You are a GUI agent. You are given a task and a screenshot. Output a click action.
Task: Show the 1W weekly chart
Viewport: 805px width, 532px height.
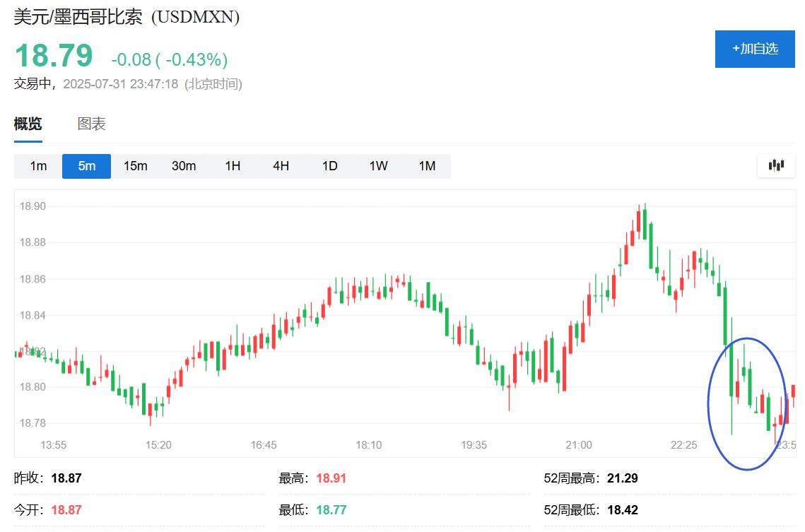(x=378, y=166)
